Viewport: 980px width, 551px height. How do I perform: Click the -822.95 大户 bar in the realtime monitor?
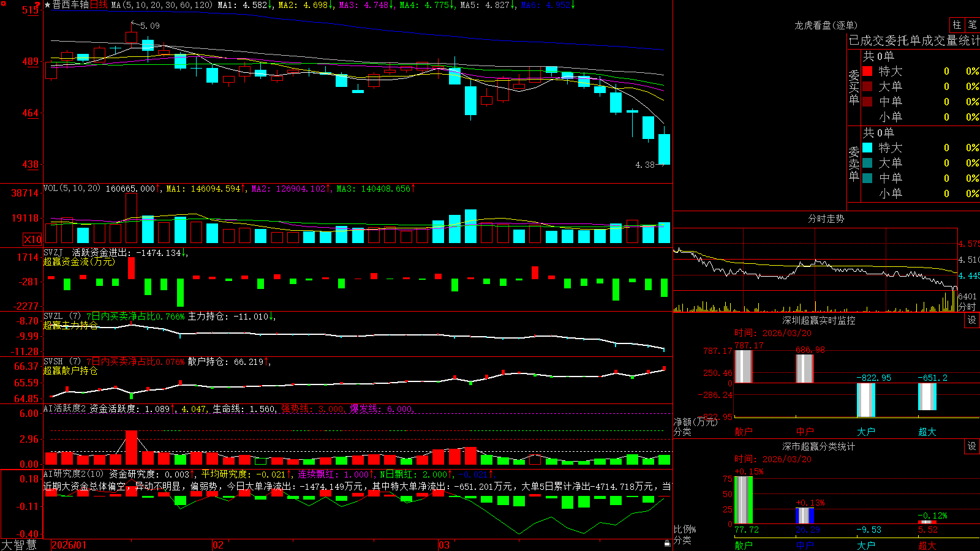[x=866, y=400]
